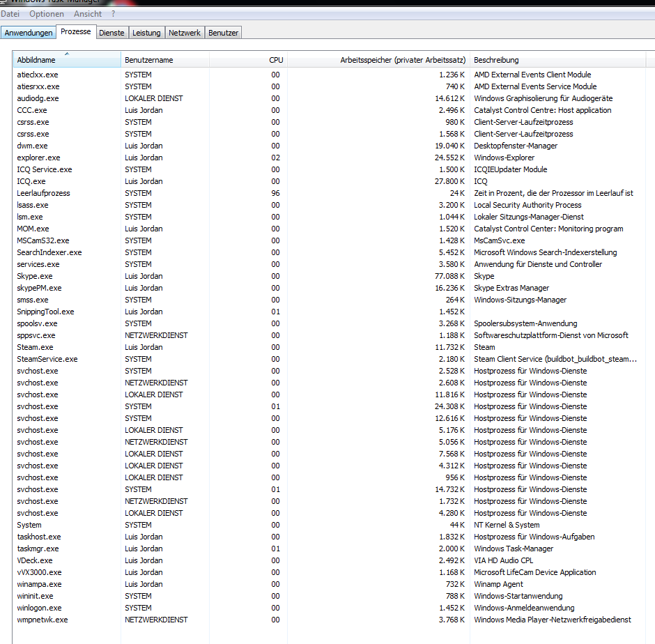Switch to the Prozesse tab

point(76,31)
